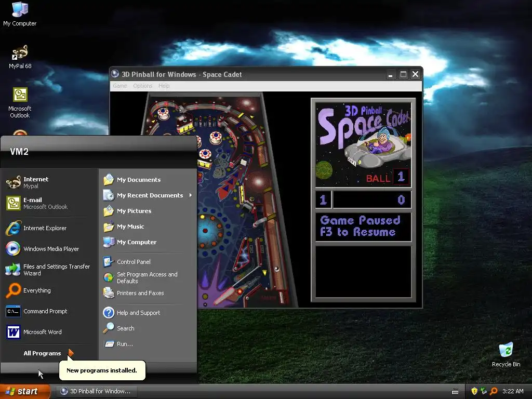Open Files and Settings Transfer Wizard
Viewport: 532px width, 399px height.
49,270
